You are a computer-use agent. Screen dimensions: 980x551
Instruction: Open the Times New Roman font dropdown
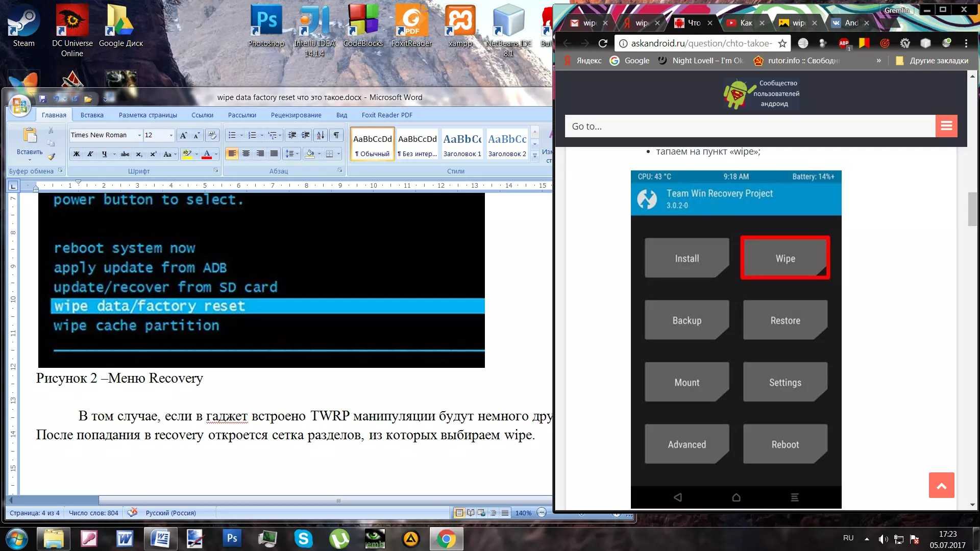point(139,135)
